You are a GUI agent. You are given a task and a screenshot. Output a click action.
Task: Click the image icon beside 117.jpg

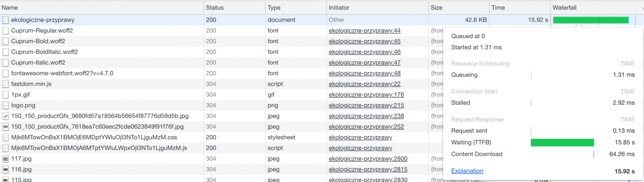click(x=6, y=158)
